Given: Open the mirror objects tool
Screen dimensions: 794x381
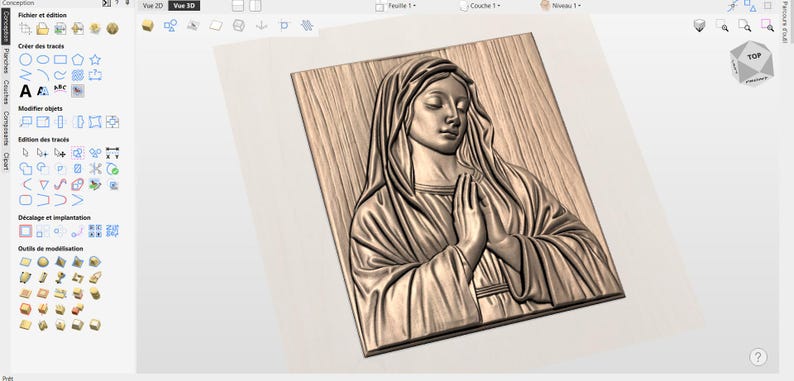Looking at the screenshot, I should coord(60,122).
